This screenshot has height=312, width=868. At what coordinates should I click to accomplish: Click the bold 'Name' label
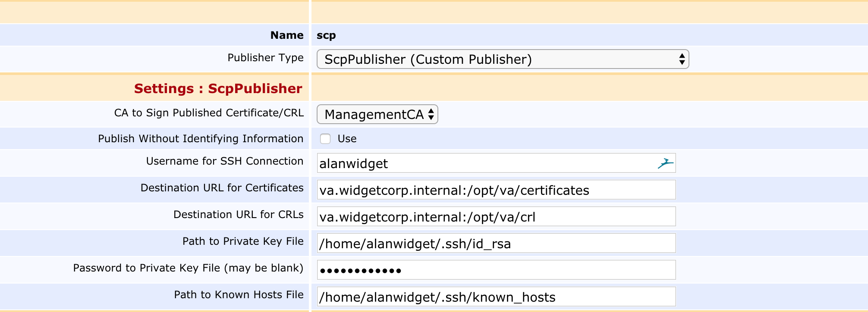tap(286, 35)
